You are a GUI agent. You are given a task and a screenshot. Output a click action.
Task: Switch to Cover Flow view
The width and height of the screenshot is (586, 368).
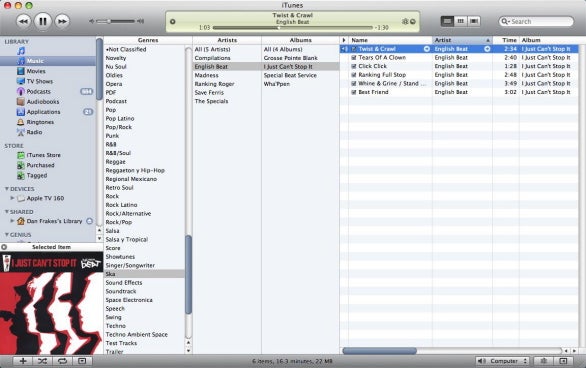coord(474,21)
